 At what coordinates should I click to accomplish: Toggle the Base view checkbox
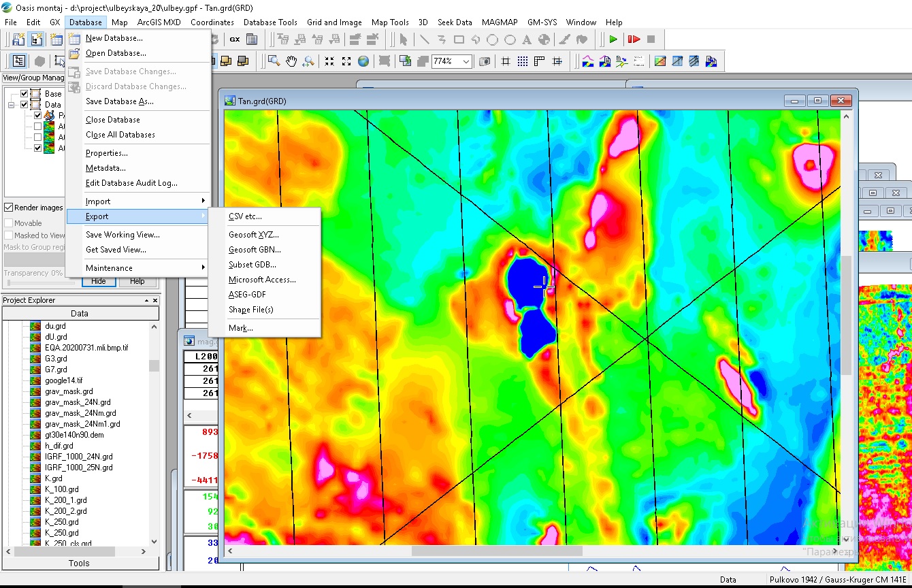(x=25, y=94)
